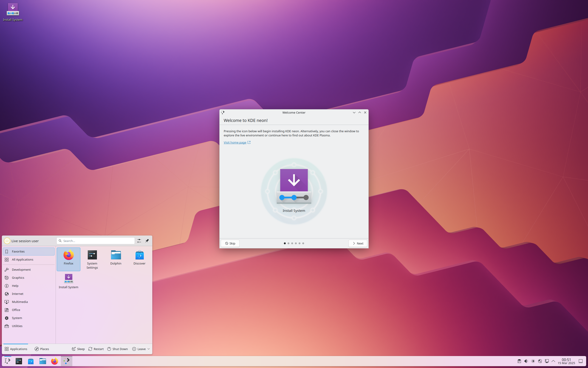
Task: Pin the application launcher open
Action: pos(147,241)
